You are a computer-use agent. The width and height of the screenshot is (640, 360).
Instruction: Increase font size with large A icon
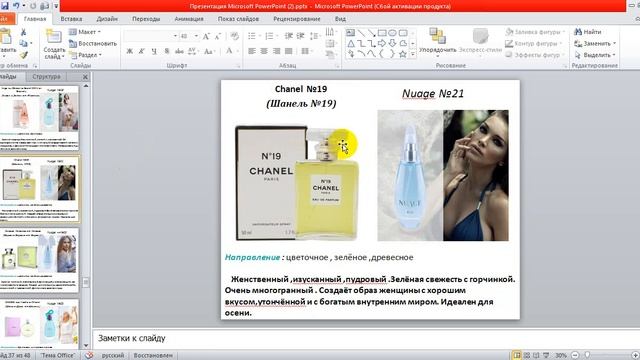point(206,36)
